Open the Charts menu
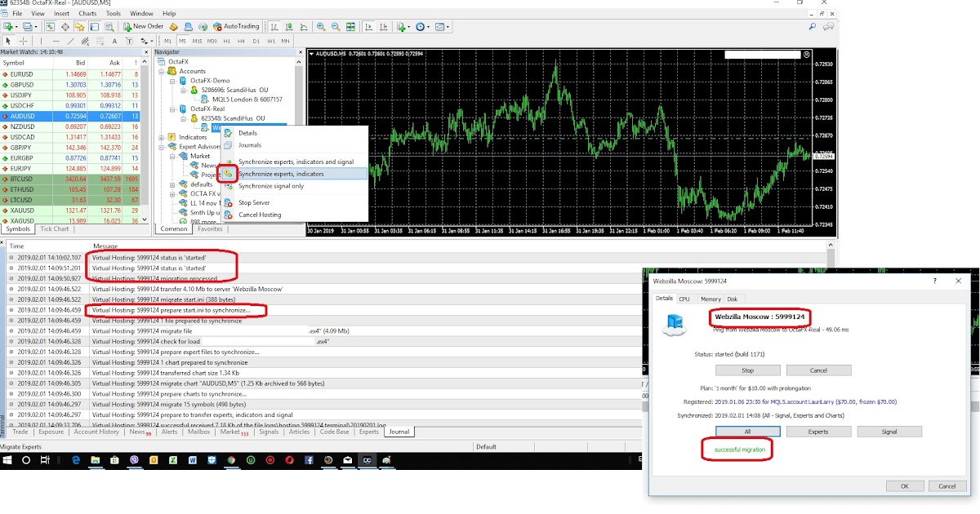 87,14
